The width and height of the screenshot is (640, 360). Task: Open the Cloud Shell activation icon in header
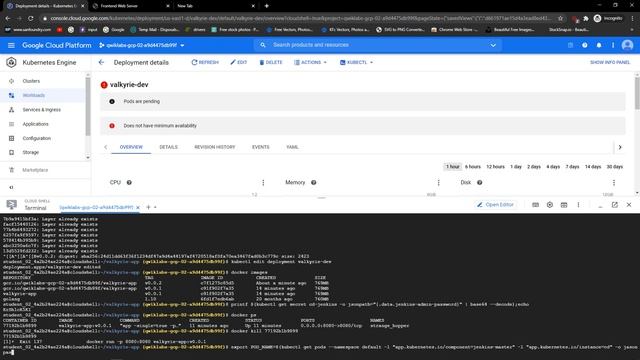click(x=570, y=45)
